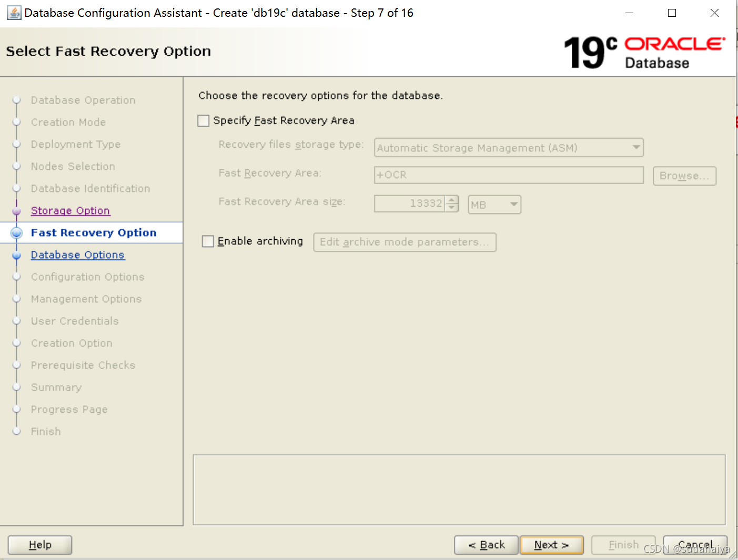Click the Browse... button
This screenshot has height=560, width=738.
click(x=684, y=176)
